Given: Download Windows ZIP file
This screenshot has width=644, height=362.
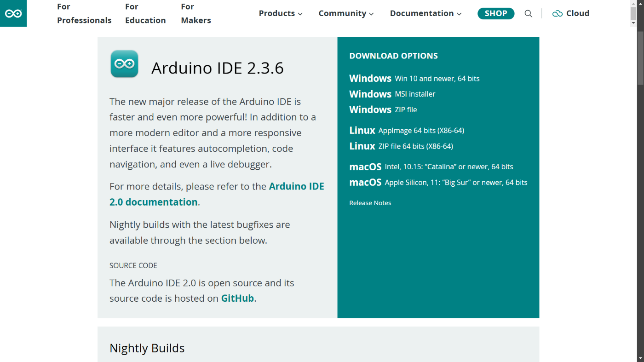Looking at the screenshot, I should coord(383,109).
